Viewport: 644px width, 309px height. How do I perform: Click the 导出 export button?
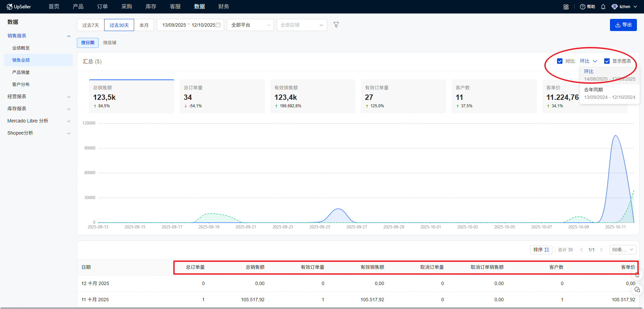pos(623,25)
